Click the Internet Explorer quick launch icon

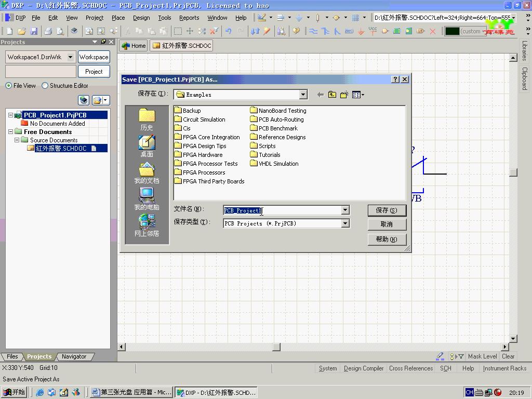point(40,392)
